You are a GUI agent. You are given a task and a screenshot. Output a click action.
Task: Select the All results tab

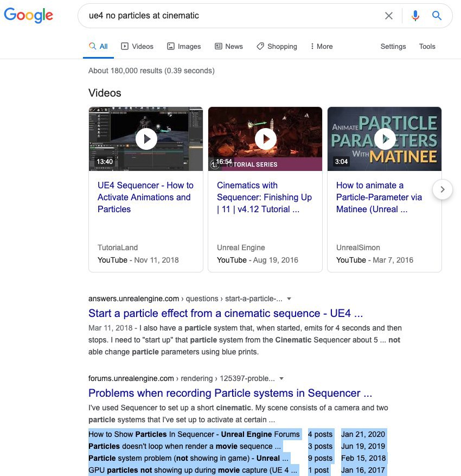click(x=98, y=47)
